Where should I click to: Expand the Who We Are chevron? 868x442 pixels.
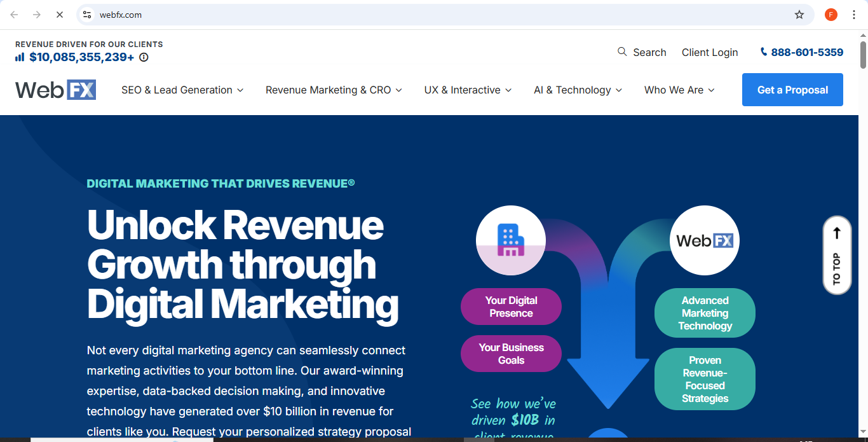[712, 90]
